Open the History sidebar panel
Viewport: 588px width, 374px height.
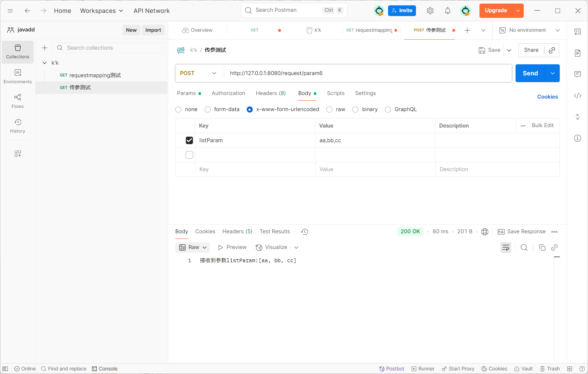[17, 126]
